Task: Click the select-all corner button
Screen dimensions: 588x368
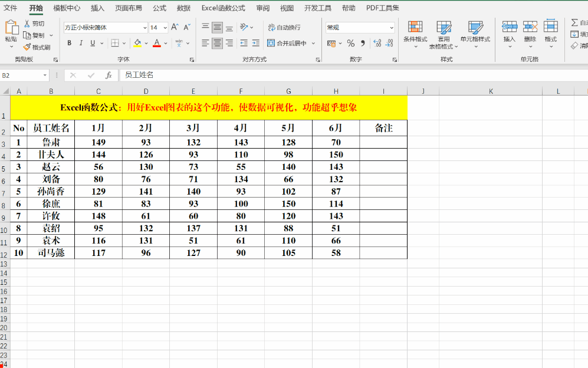Action: pos(5,91)
